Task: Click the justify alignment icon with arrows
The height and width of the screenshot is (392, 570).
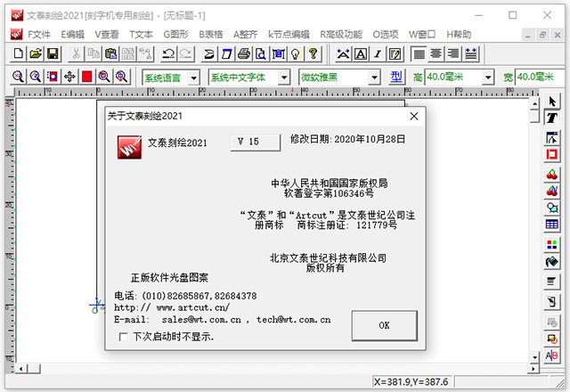Action: (x=471, y=54)
